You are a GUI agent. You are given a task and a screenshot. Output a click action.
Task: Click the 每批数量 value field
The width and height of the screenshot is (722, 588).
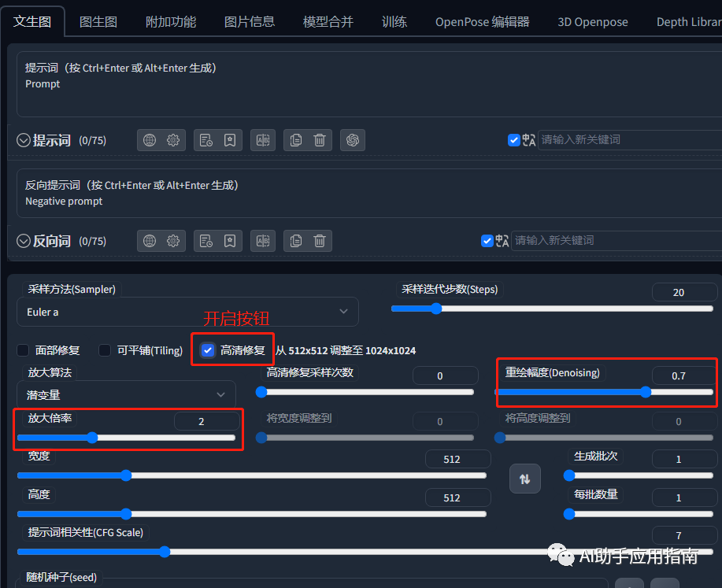point(685,497)
